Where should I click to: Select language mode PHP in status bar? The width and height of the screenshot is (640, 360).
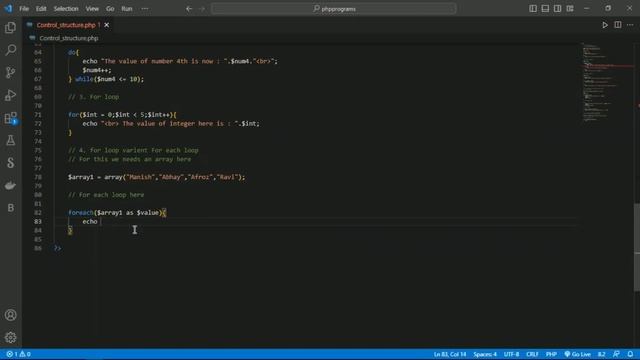(x=551, y=354)
